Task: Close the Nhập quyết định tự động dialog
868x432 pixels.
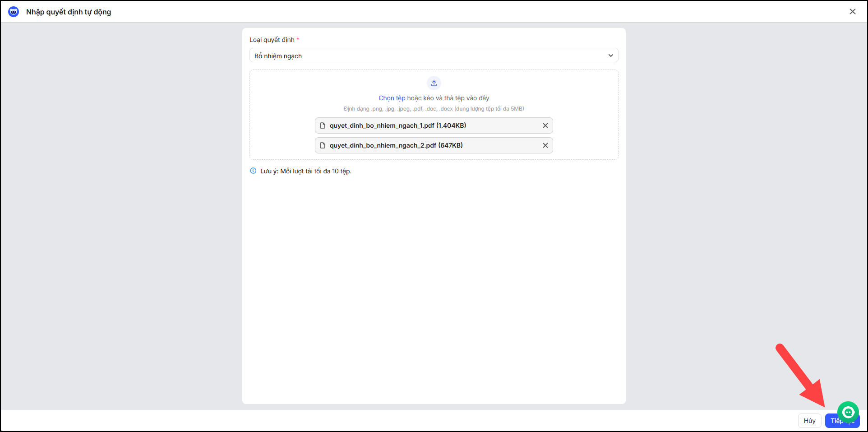Action: pos(852,12)
